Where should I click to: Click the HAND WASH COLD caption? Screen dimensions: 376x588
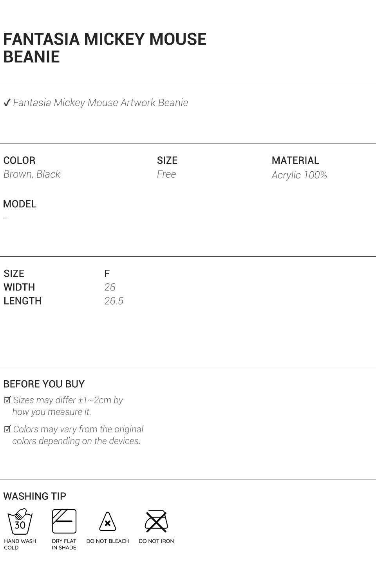[x=20, y=544]
